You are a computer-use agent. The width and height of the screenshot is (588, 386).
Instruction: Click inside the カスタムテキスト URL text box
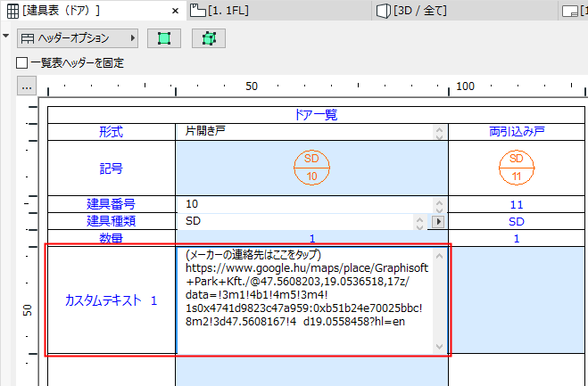[304, 300]
